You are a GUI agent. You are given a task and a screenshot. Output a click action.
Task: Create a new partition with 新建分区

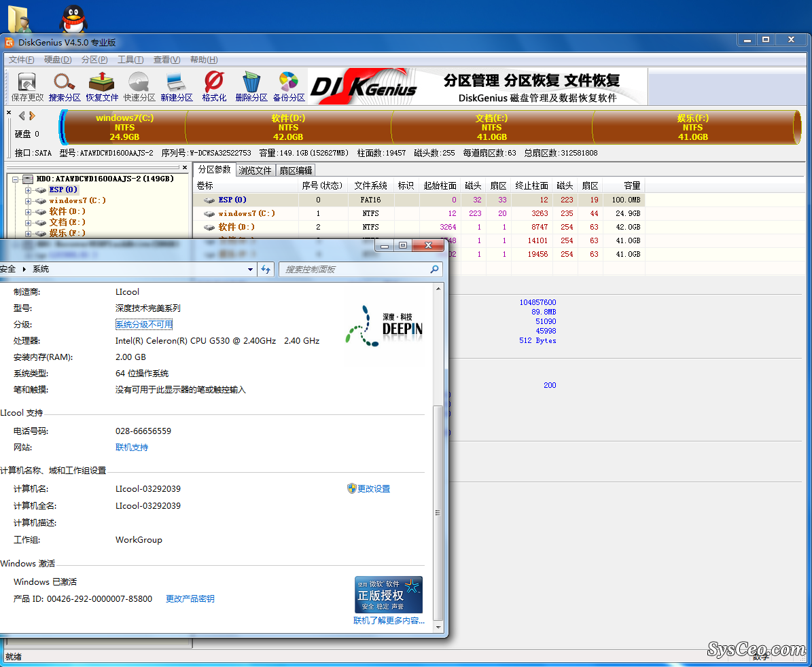(176, 86)
